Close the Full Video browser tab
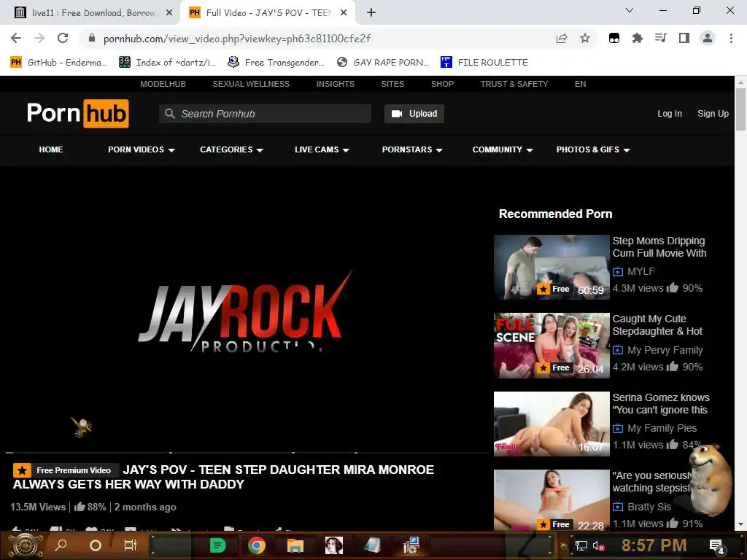The width and height of the screenshot is (747, 560). (343, 13)
